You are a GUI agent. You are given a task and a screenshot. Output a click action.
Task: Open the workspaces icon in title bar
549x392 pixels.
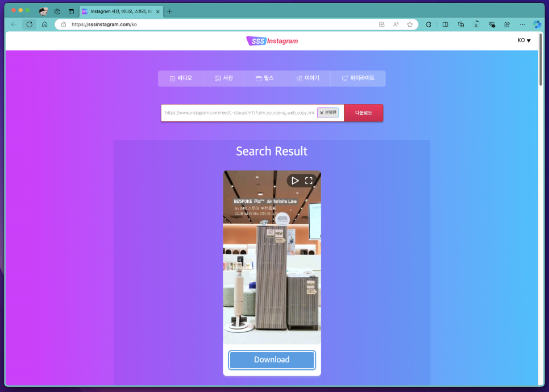57,11
